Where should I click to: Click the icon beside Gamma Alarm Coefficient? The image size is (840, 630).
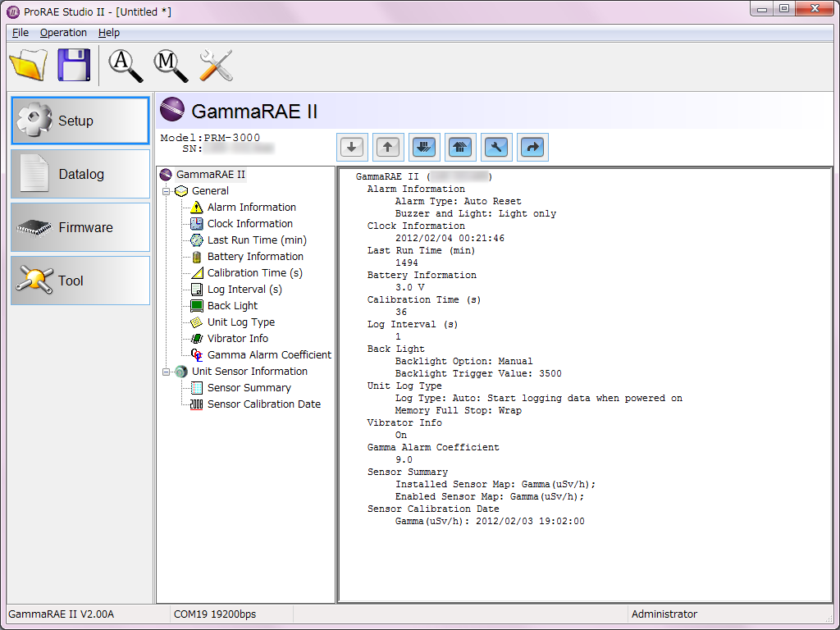pyautogui.click(x=197, y=354)
